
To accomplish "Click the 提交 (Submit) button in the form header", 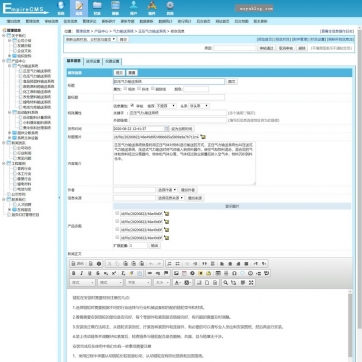I will tap(119, 73).
